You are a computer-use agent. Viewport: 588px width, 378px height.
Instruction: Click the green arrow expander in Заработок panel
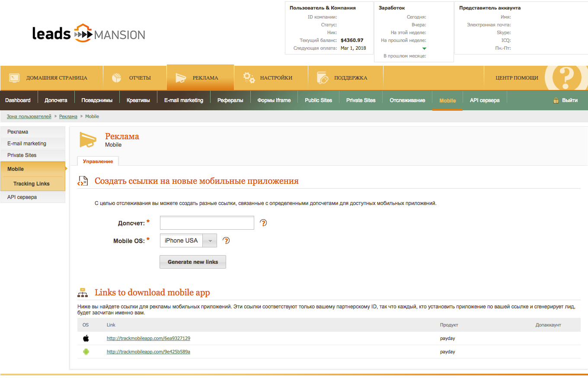[424, 48]
